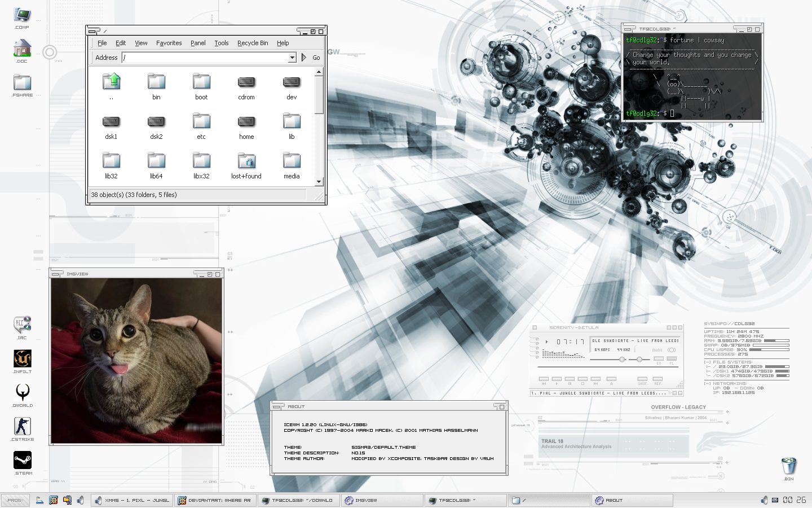
Task: Select the dsk1 drive icon
Action: (x=111, y=122)
